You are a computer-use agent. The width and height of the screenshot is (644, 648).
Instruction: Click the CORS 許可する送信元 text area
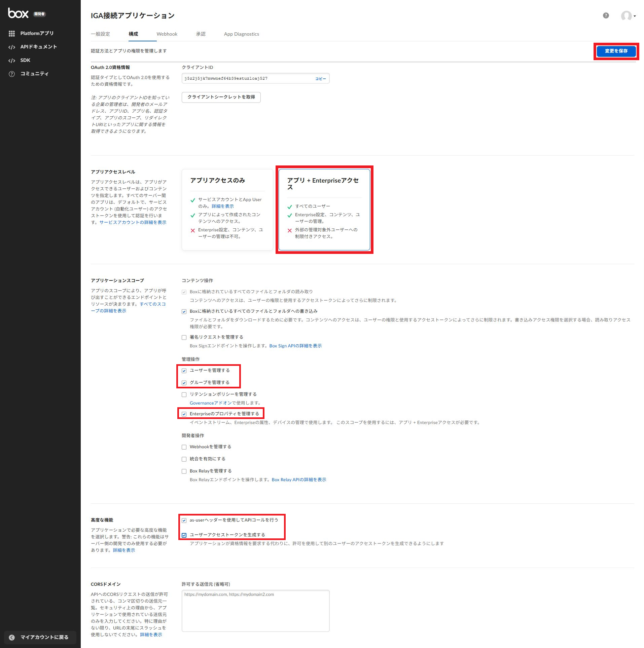tap(255, 610)
